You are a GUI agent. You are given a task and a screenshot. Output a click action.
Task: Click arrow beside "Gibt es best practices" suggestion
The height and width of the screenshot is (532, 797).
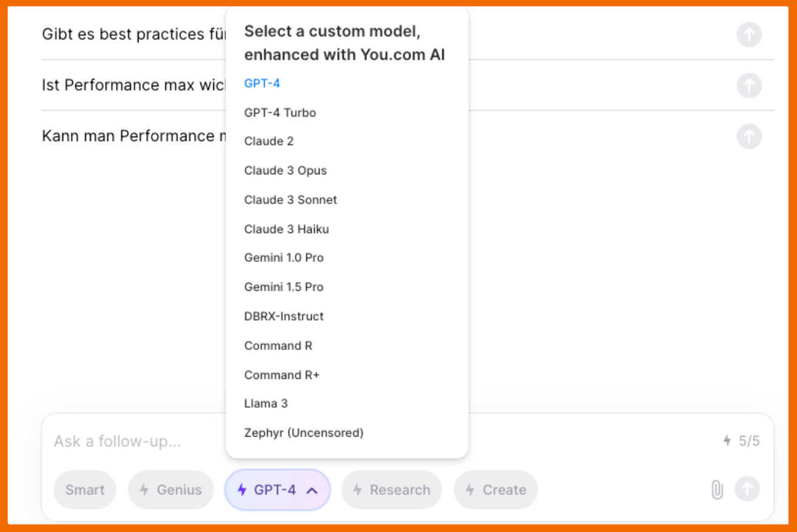749,35
